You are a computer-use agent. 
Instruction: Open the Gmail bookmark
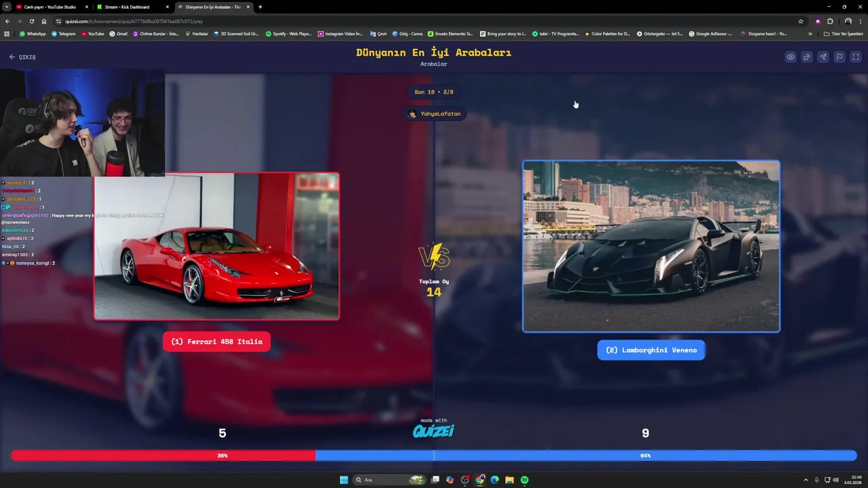tap(119, 33)
